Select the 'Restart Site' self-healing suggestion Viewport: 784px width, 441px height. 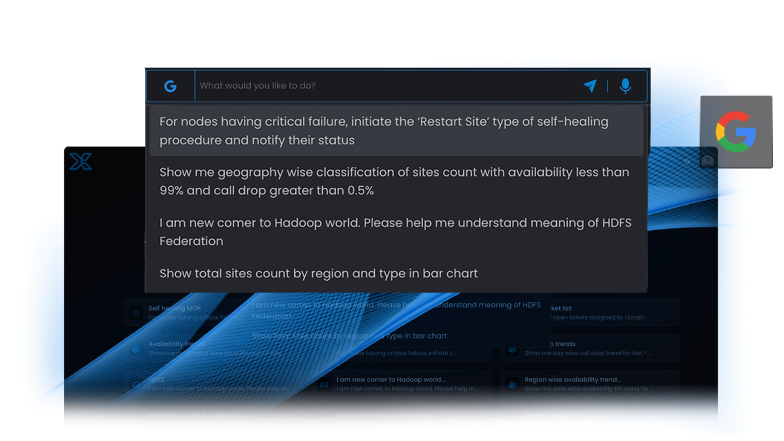[397, 131]
